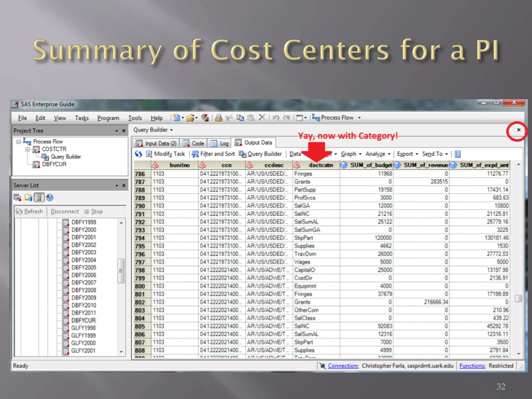Open the Tools menu
Screen dimensions: 532x399
[x=135, y=118]
